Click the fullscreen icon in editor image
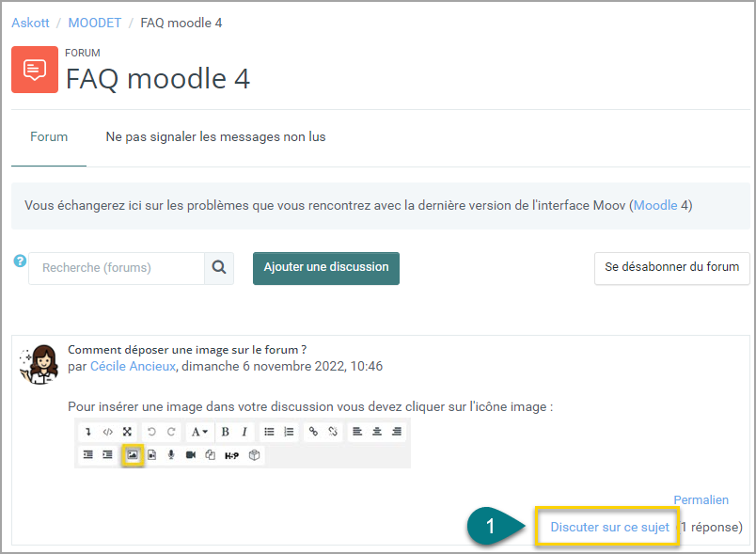Screen dimensions: 756x554 [127, 432]
